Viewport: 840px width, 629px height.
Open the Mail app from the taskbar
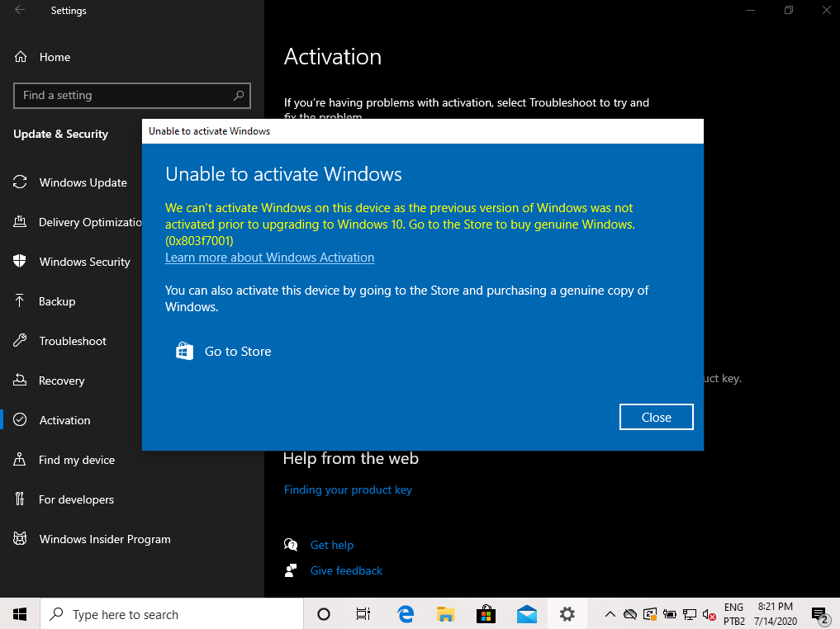point(527,614)
